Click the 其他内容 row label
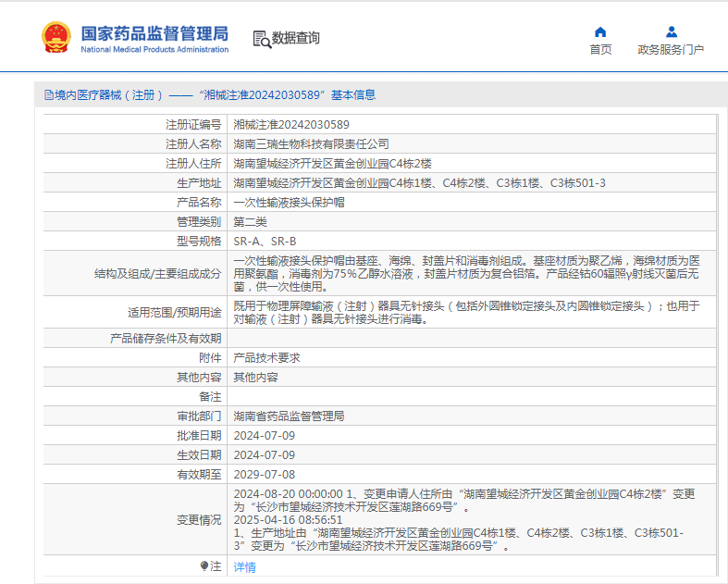The image size is (728, 584). 199,378
